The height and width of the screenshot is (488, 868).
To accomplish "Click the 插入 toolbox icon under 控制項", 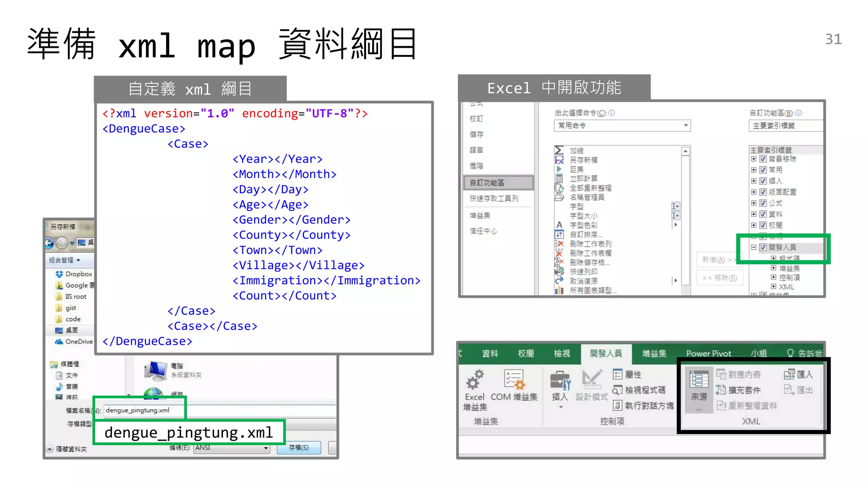I will pos(560,380).
